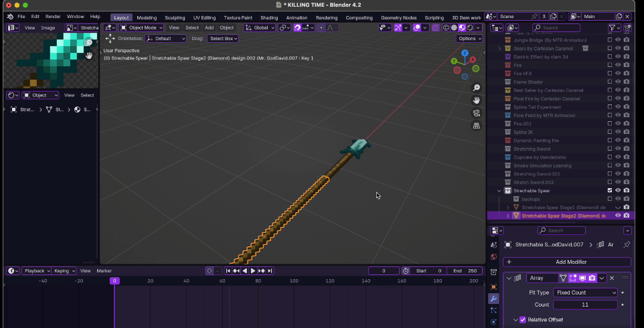Enable rendered viewport shading sphere icon
The image size is (644, 328).
tap(470, 28)
